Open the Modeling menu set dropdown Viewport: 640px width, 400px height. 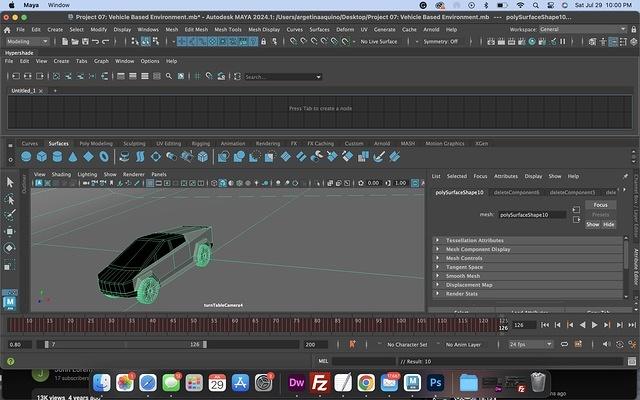[27, 41]
